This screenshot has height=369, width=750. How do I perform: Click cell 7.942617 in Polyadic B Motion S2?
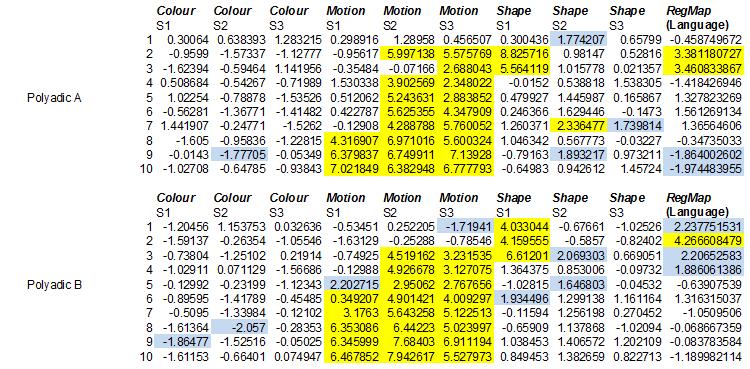(409, 356)
